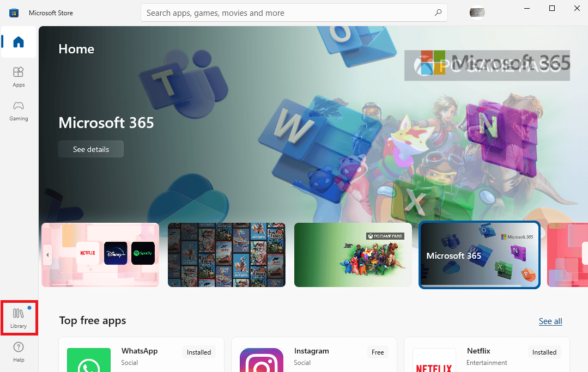The image size is (588, 372).
Task: Open the WhatsApp app title
Action: (140, 351)
